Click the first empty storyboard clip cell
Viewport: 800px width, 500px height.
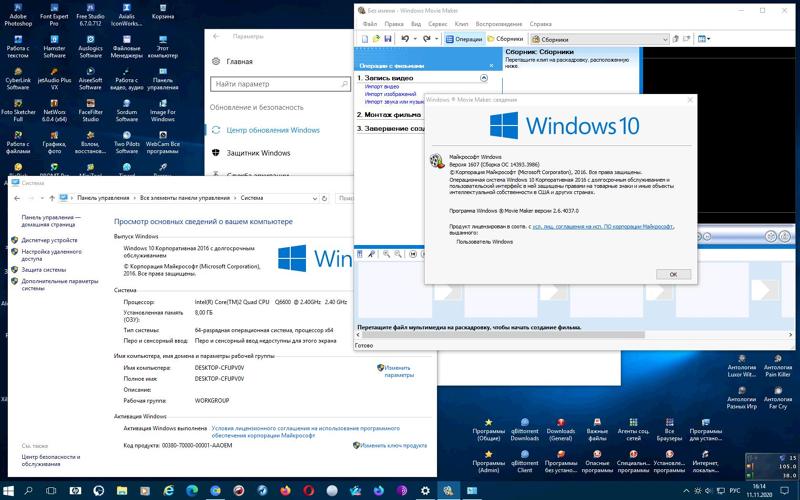point(395,290)
